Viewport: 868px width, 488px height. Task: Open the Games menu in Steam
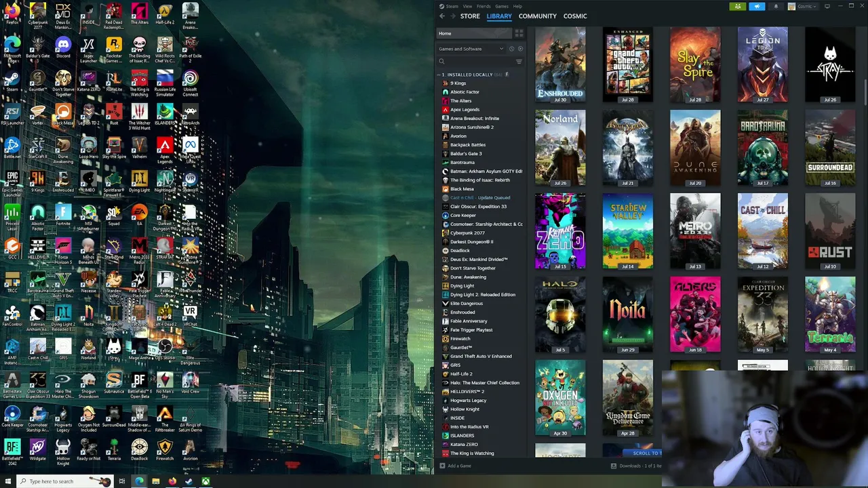(x=502, y=6)
